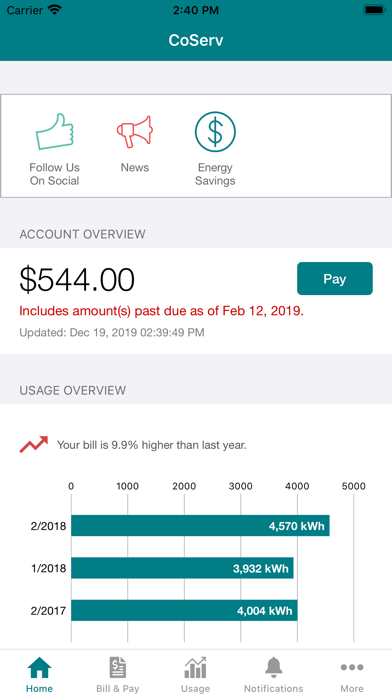The height and width of the screenshot is (696, 392).
Task: Tap the More three-dots icon
Action: (x=352, y=667)
